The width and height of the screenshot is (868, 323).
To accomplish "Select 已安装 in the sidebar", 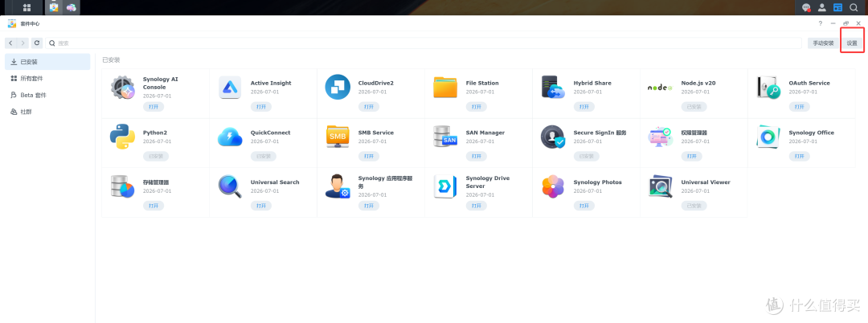I will [x=47, y=62].
